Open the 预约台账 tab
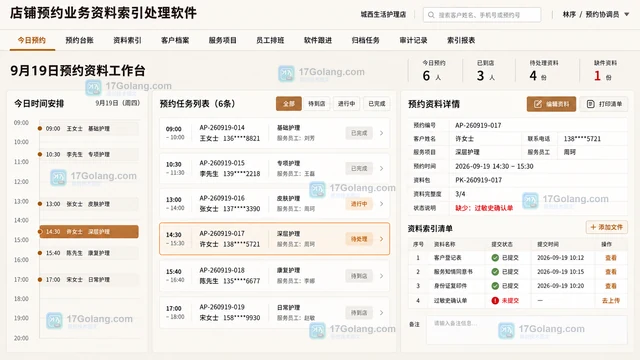The image size is (640, 360). point(80,40)
